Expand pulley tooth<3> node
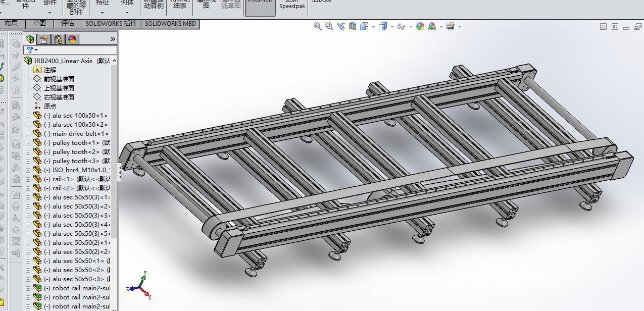 tap(28, 161)
